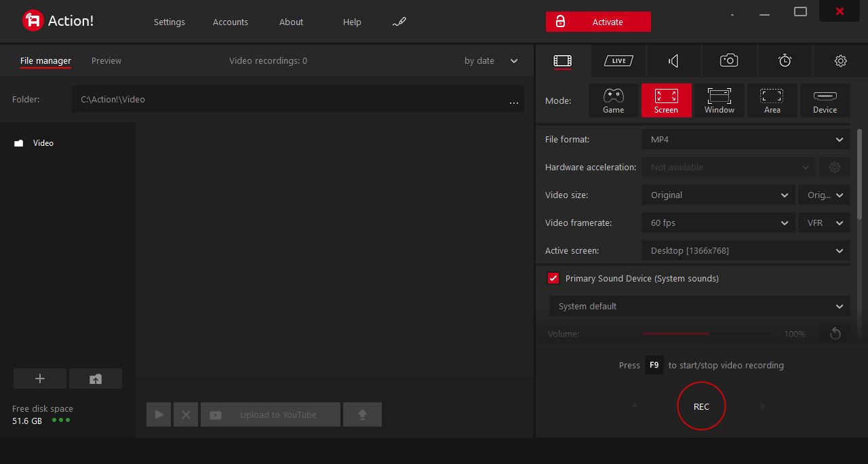This screenshot has width=868, height=464.
Task: Adjust the Volume slider
Action: [x=707, y=334]
